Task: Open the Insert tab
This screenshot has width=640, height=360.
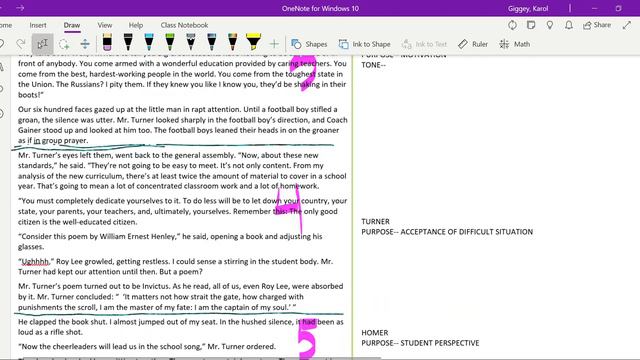Action: (38, 25)
